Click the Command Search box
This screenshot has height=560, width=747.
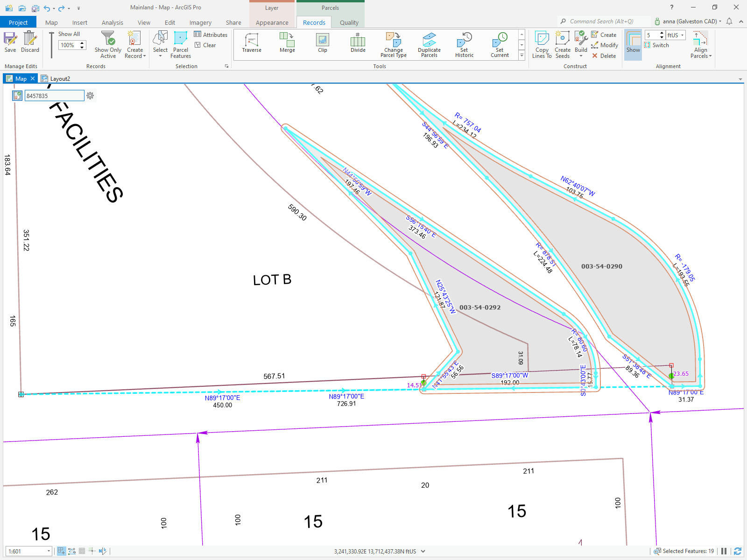pos(604,21)
